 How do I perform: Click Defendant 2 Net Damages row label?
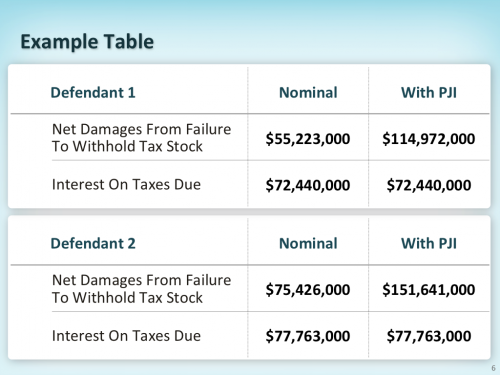(141, 289)
